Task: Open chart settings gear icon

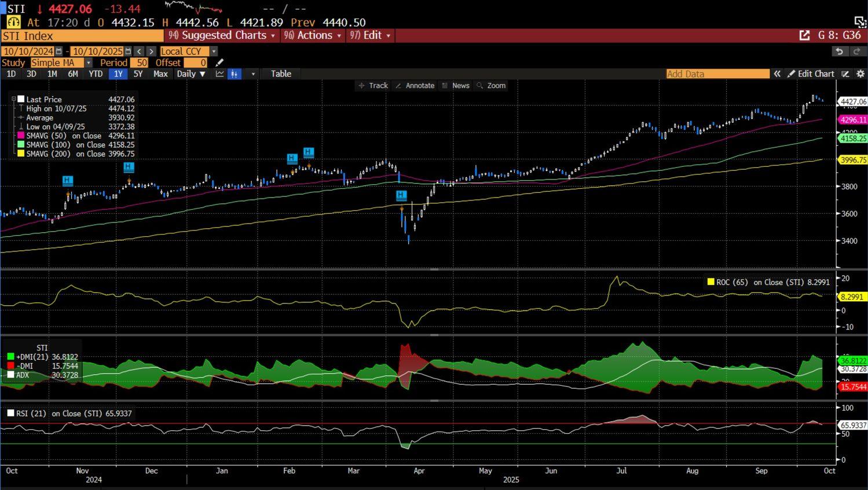Action: 860,74
